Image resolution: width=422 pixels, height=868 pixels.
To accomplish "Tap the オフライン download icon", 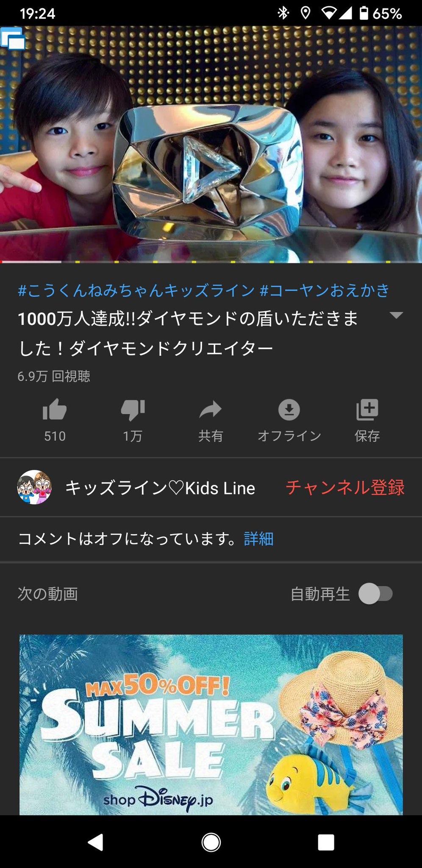I will coord(289,410).
